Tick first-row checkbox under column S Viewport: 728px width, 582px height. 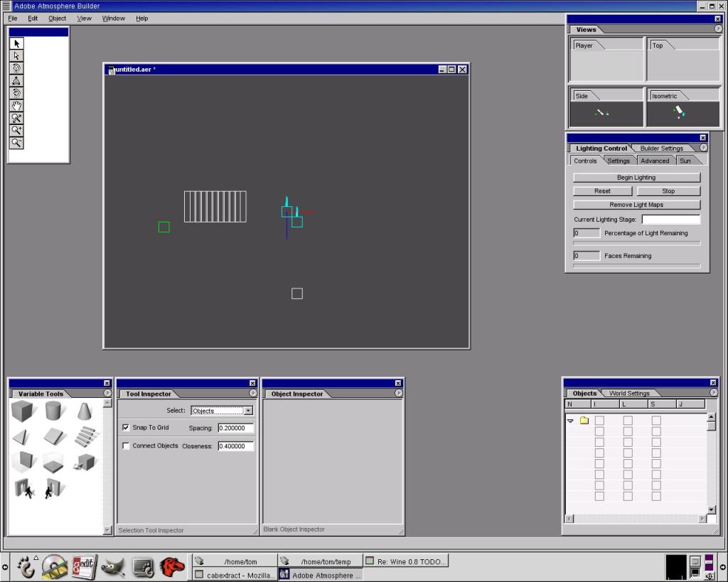[656, 421]
